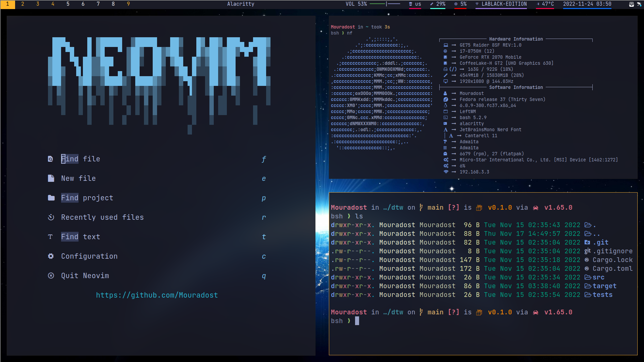
Task: Switch to workspace 5 tag
Action: [x=68, y=4]
